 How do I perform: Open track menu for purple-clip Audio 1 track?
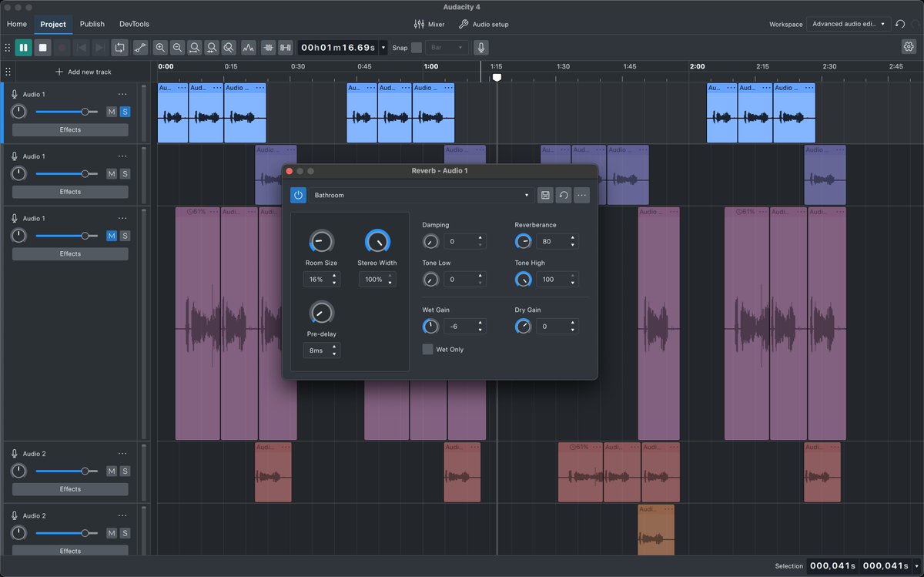point(122,156)
